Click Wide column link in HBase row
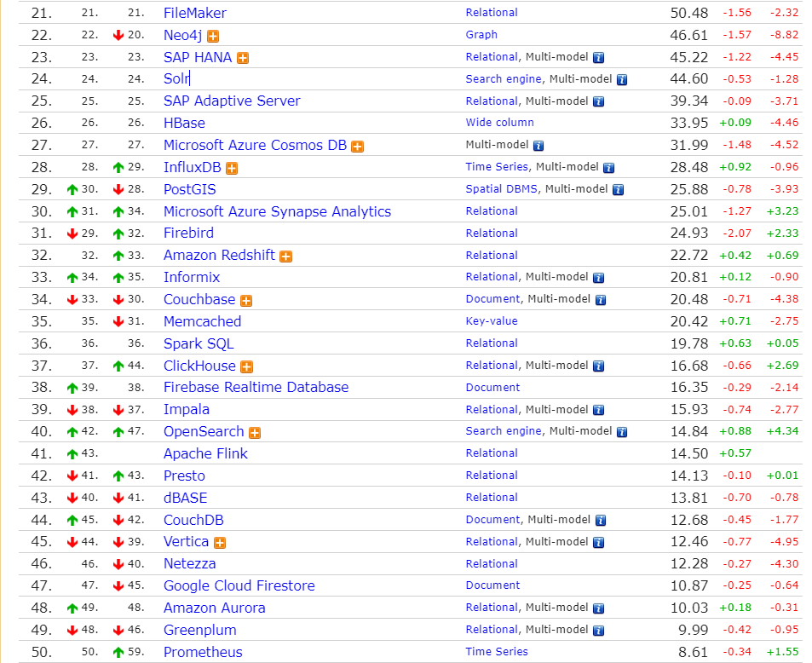812x663 pixels. point(500,123)
